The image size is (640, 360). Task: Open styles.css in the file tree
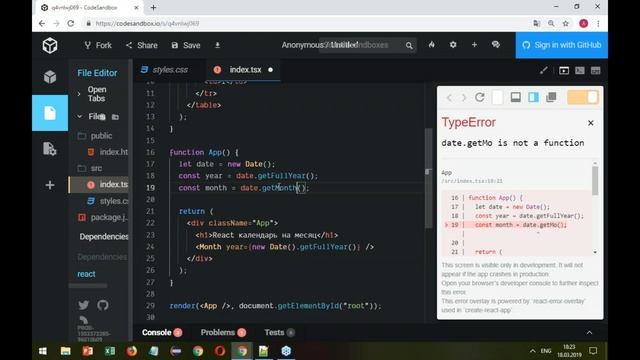(x=108, y=201)
